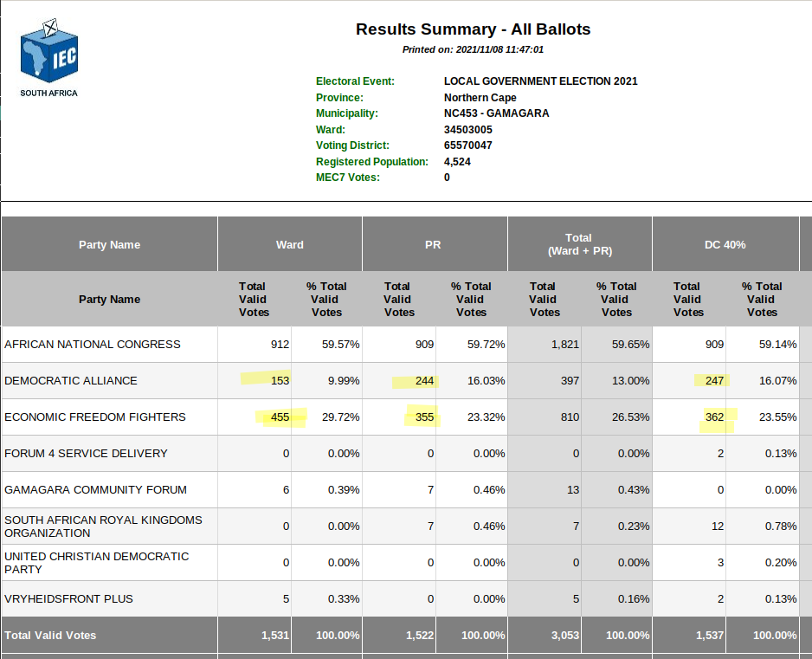The height and width of the screenshot is (659, 812).
Task: Click EFF total votes 810
Action: tap(570, 417)
